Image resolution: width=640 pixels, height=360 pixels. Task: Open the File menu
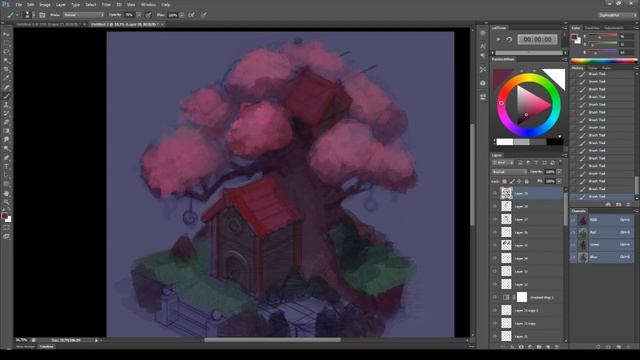click(x=18, y=4)
